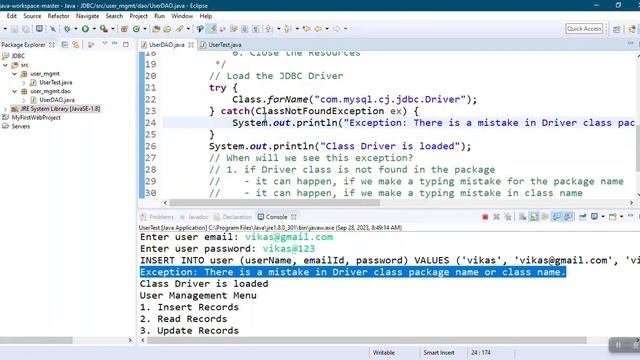Screen dimensions: 640x360
Task: Click the editor horizontal scrollbar
Action: point(275,203)
